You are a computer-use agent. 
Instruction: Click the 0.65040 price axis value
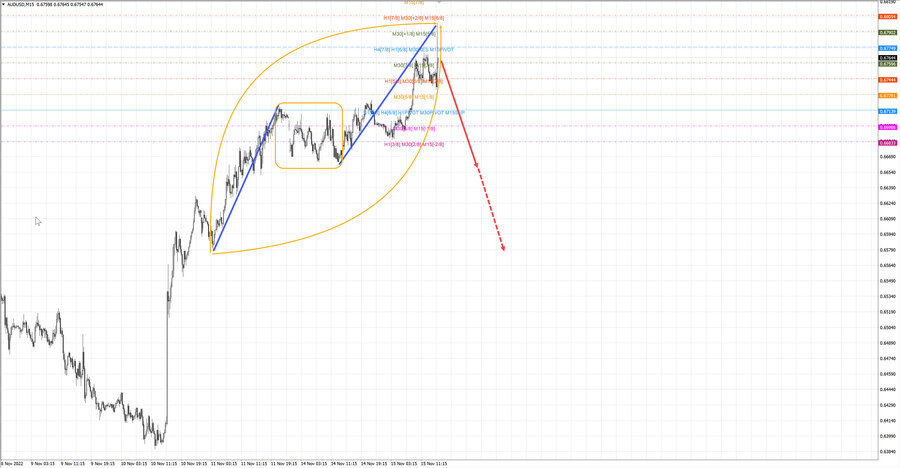click(887, 327)
